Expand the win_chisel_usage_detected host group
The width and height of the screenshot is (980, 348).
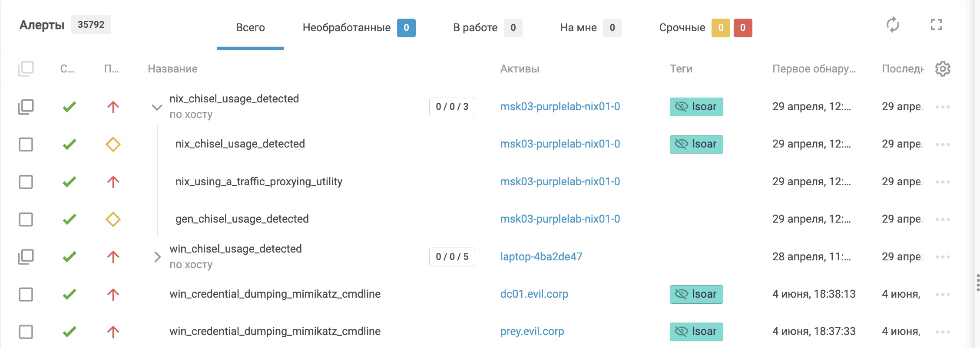click(x=157, y=257)
